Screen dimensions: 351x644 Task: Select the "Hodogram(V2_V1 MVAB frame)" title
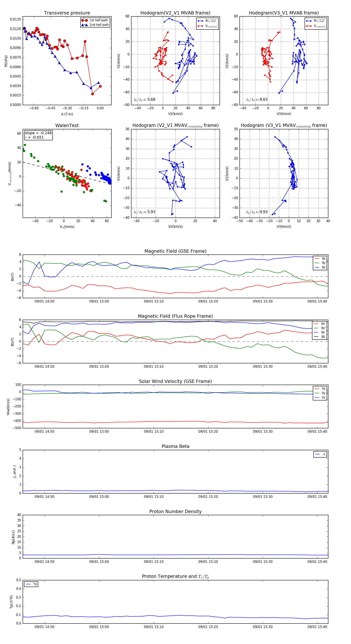[x=175, y=13]
